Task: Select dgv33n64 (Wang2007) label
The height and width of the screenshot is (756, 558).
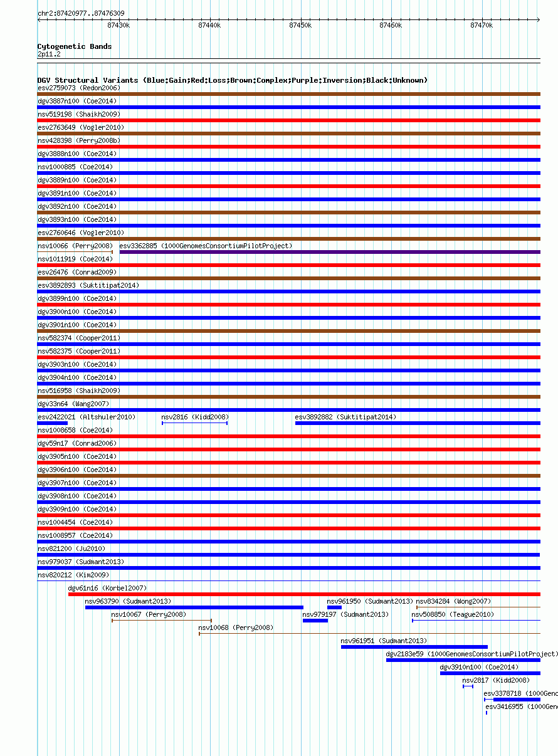Action: (73, 404)
